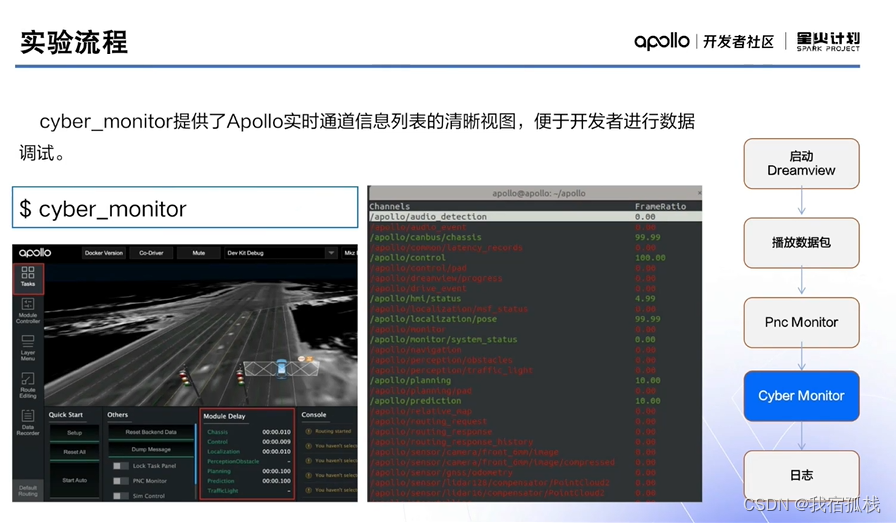
Task: Click the highlighted Cyber Monitor flow step
Action: click(801, 396)
